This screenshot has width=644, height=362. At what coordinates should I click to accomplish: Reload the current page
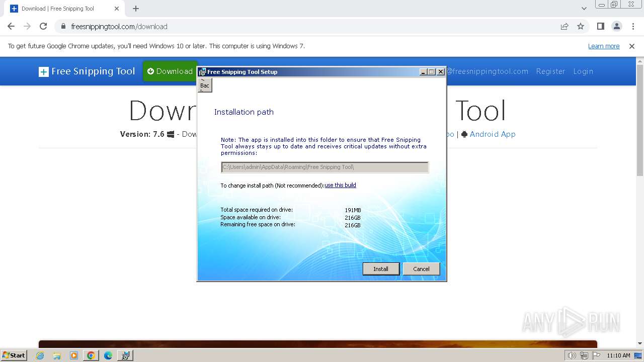(43, 26)
